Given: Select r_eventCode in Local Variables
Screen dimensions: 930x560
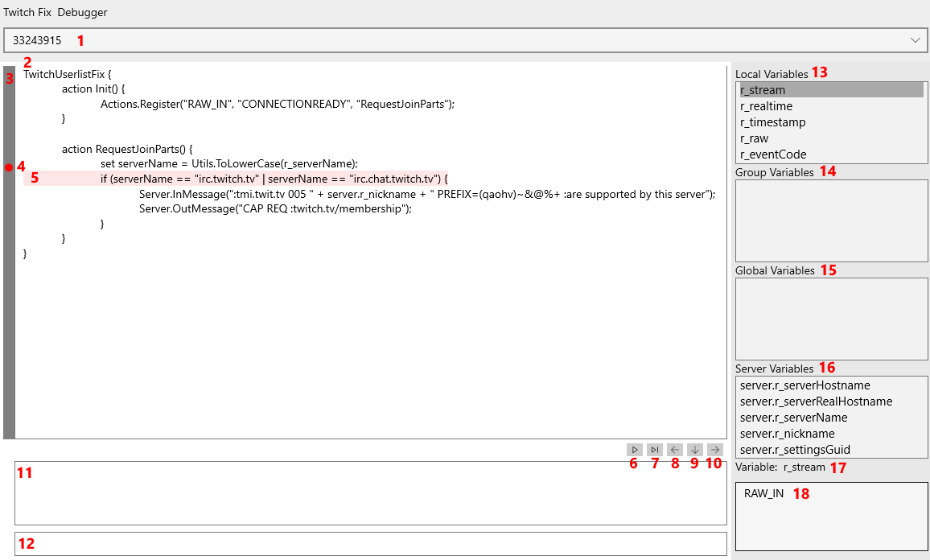Looking at the screenshot, I should tap(804, 154).
